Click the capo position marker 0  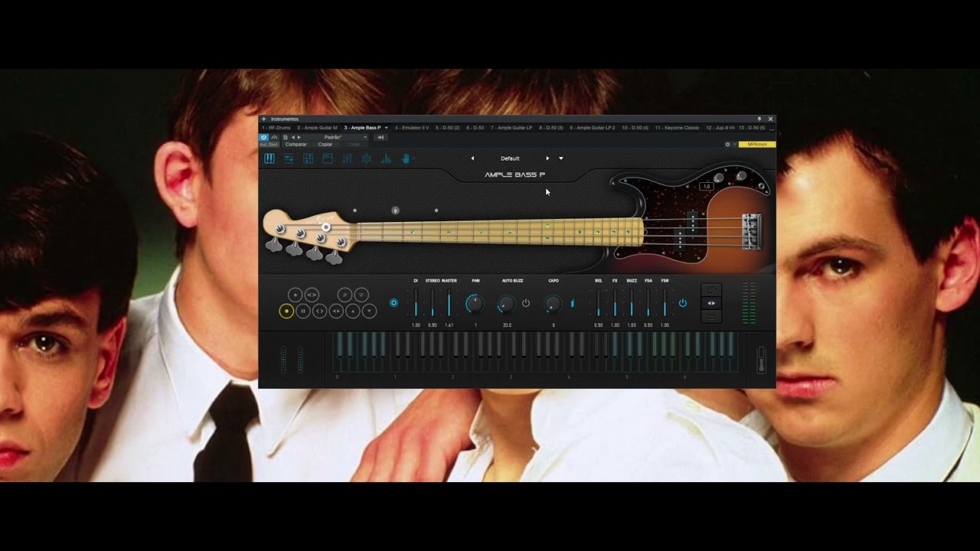(x=395, y=210)
